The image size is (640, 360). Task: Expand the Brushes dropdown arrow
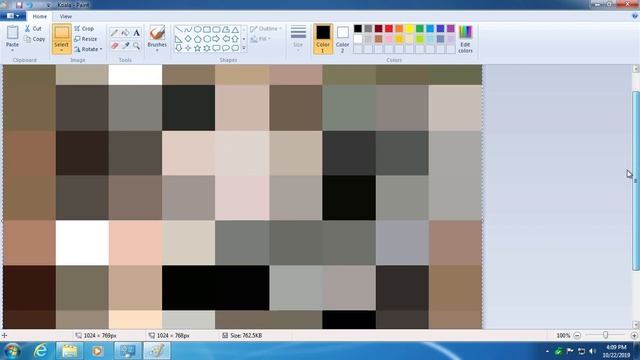click(x=157, y=51)
